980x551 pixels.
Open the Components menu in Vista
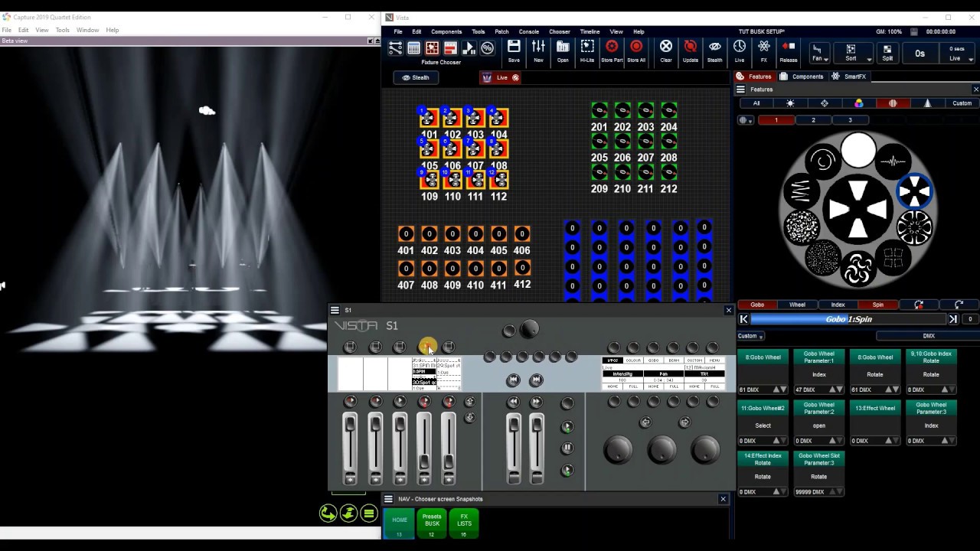click(446, 31)
